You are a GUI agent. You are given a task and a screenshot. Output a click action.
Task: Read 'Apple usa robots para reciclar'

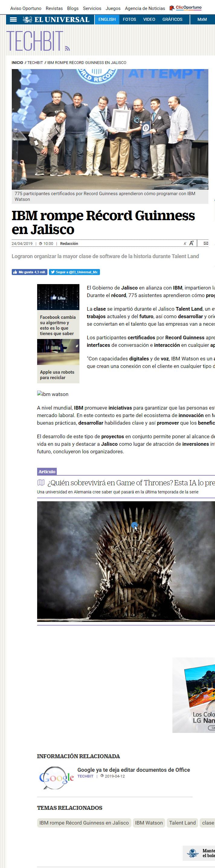pyautogui.click(x=57, y=375)
